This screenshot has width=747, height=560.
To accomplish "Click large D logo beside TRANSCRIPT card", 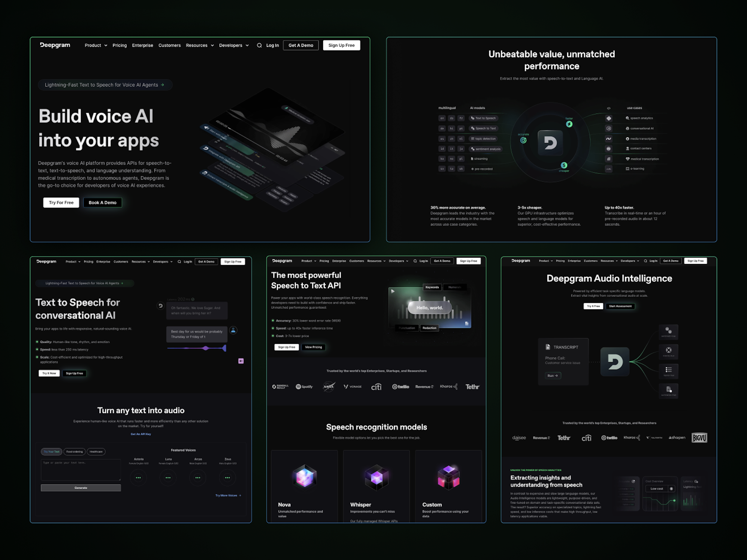I will tap(615, 362).
